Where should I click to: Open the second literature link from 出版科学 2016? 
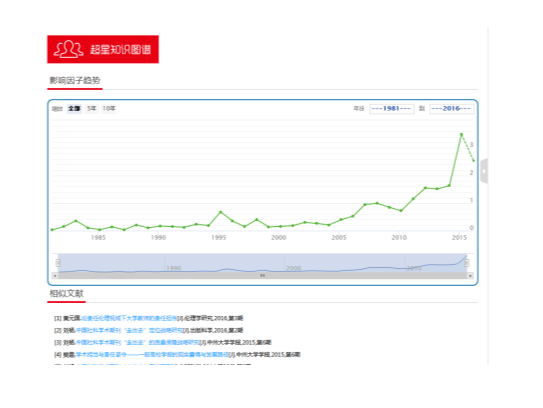point(129,330)
